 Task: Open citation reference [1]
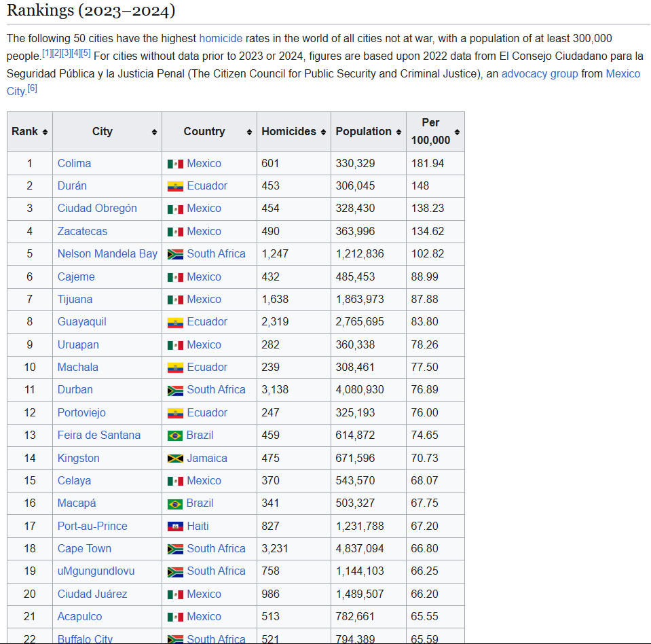point(47,53)
